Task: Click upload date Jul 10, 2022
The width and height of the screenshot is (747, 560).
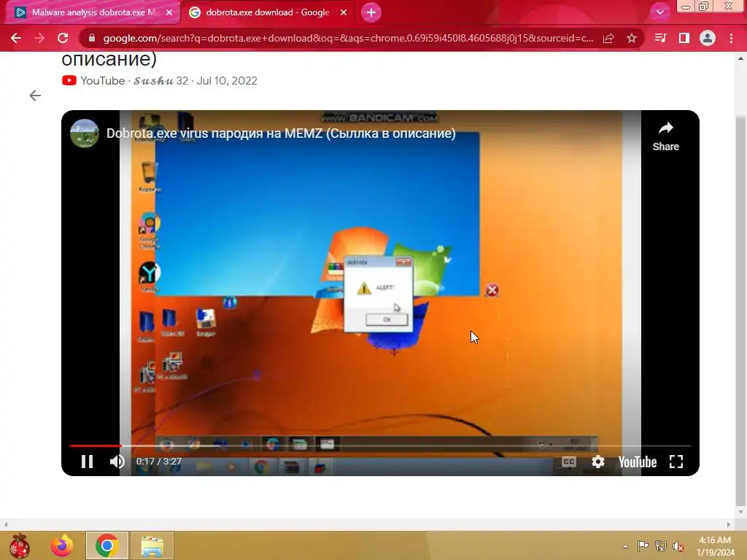Action: pos(227,80)
